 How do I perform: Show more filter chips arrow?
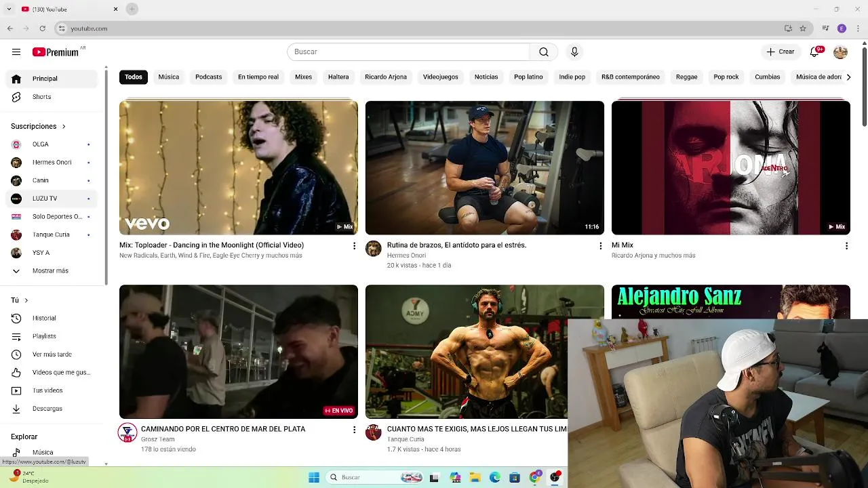click(x=848, y=77)
